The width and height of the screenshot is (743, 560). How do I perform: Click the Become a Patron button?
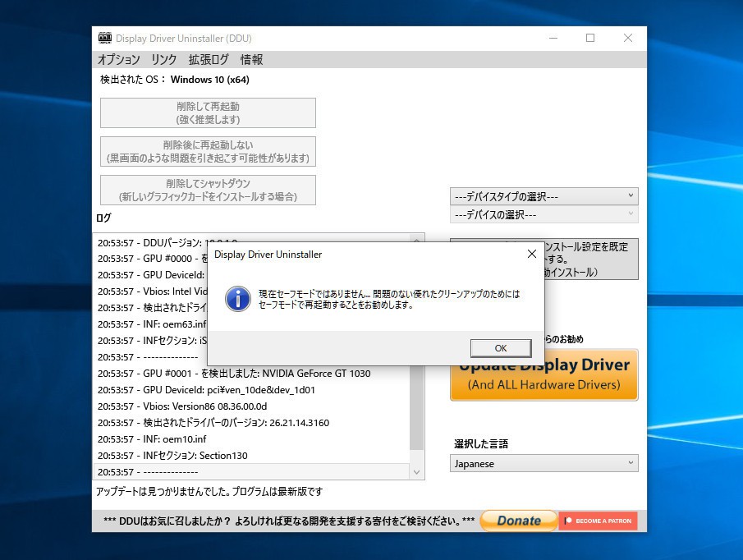(x=598, y=521)
